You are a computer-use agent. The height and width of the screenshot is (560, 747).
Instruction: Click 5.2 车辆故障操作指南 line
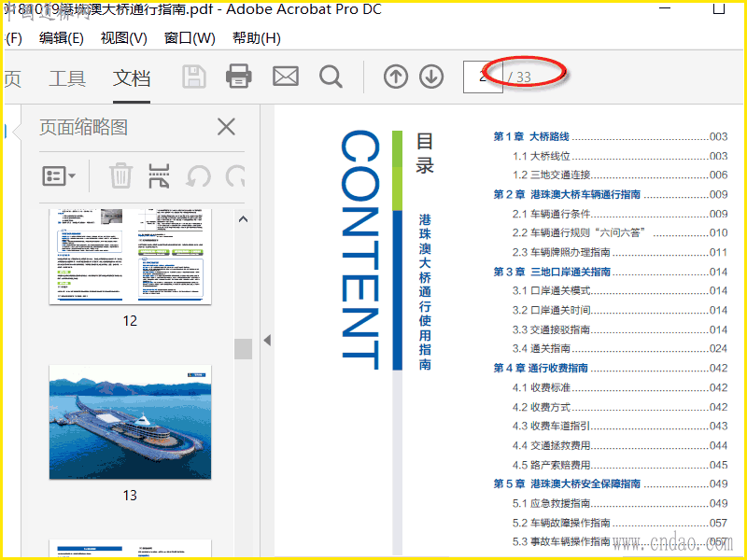tap(620, 523)
